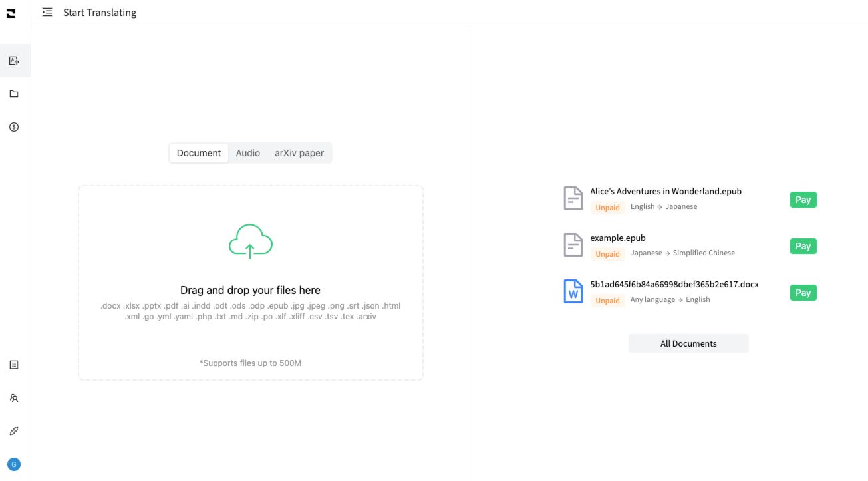Image resolution: width=868 pixels, height=481 pixels.
Task: Pay for Alice's Adventures in Wonderland.epub
Action: (803, 200)
